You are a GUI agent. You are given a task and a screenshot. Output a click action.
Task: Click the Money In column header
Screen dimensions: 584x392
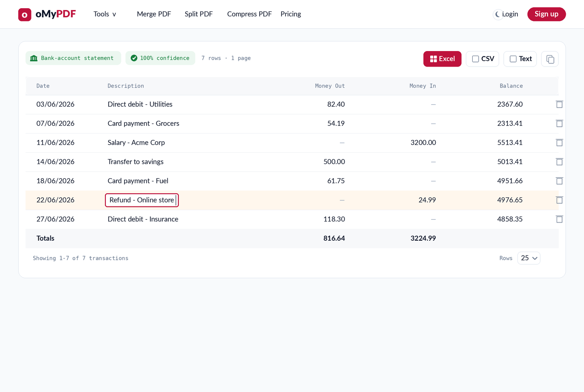click(x=422, y=86)
